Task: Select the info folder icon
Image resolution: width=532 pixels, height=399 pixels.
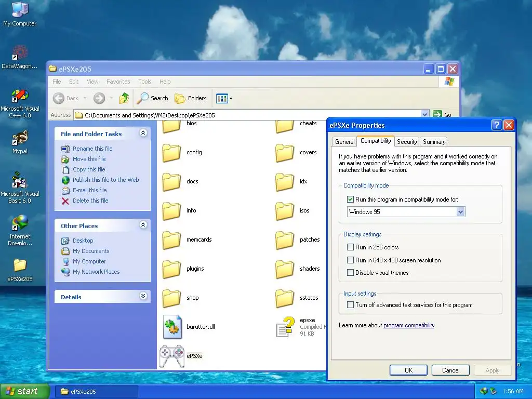Action: [171, 211]
